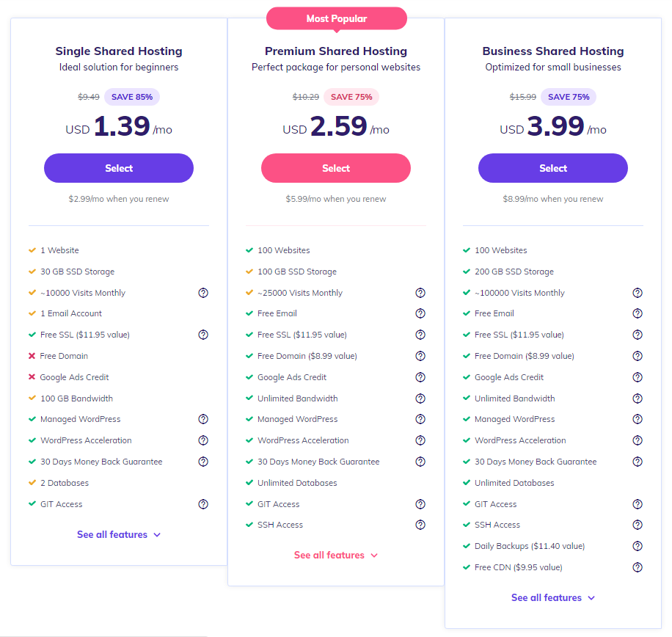Click the $5.99/mo when you renew note
Image resolution: width=672 pixels, height=637 pixels.
click(x=336, y=199)
